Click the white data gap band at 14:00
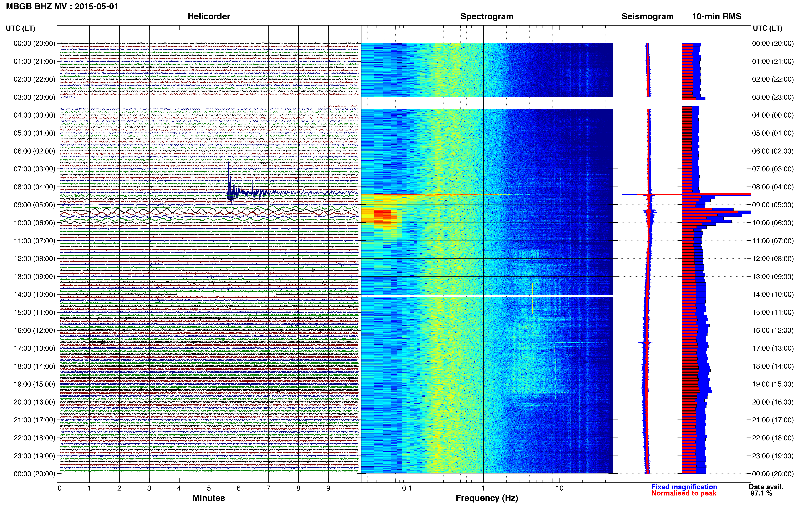 (x=487, y=296)
